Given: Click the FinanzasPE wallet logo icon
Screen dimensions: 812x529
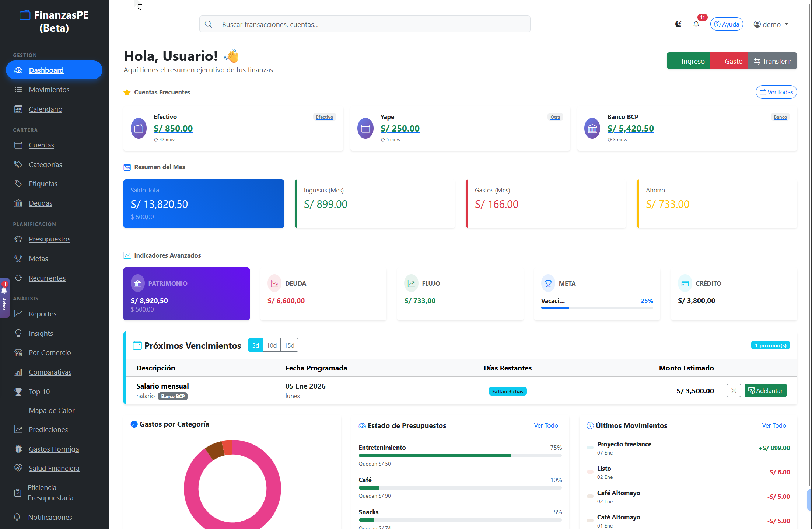Looking at the screenshot, I should (25, 15).
